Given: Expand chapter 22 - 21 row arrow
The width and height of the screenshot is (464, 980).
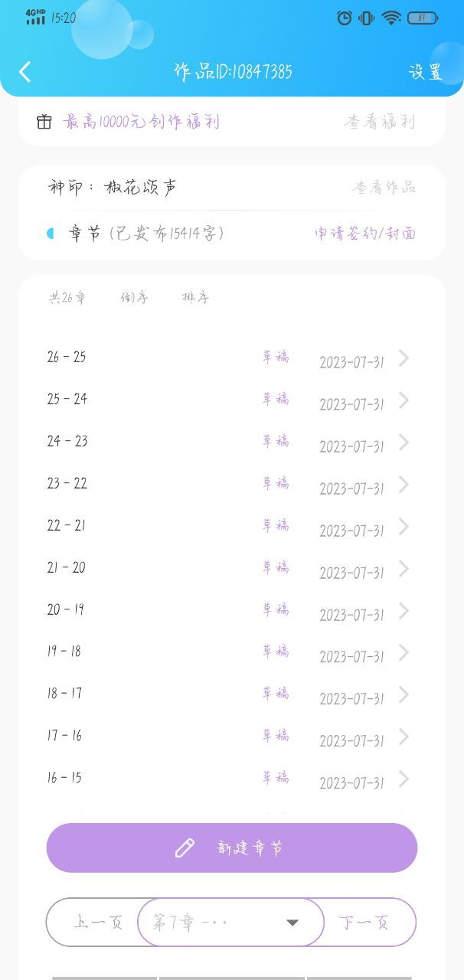Looking at the screenshot, I should (x=404, y=527).
